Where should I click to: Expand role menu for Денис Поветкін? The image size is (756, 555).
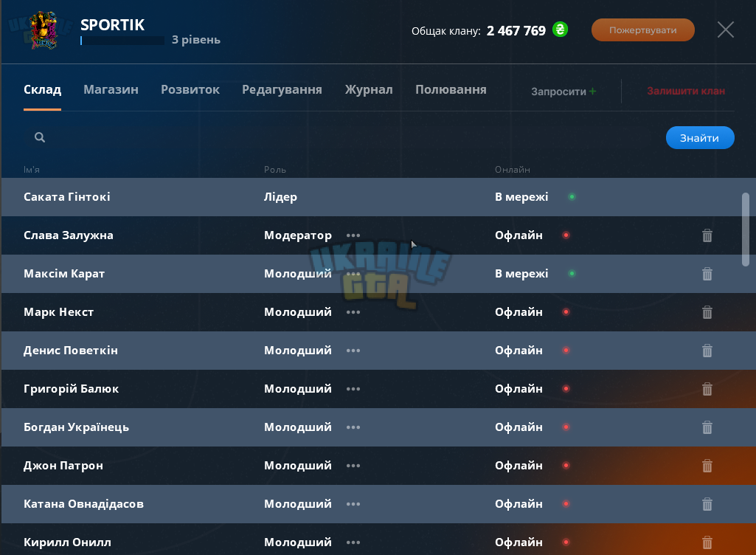click(x=353, y=351)
